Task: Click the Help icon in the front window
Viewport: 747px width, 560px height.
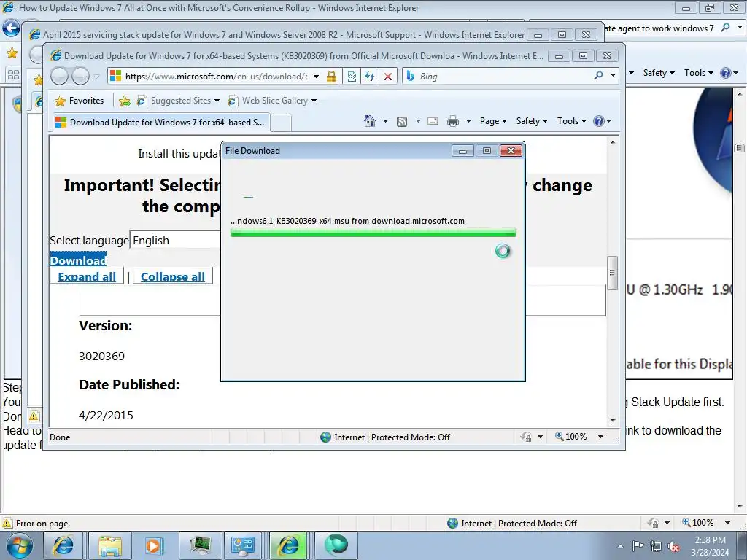Action: tap(599, 121)
